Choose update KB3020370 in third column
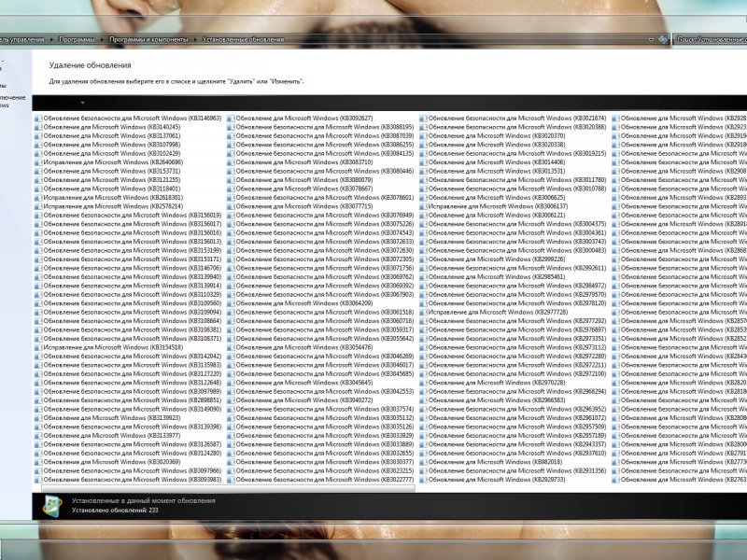This screenshot has width=747, height=560. [x=493, y=136]
